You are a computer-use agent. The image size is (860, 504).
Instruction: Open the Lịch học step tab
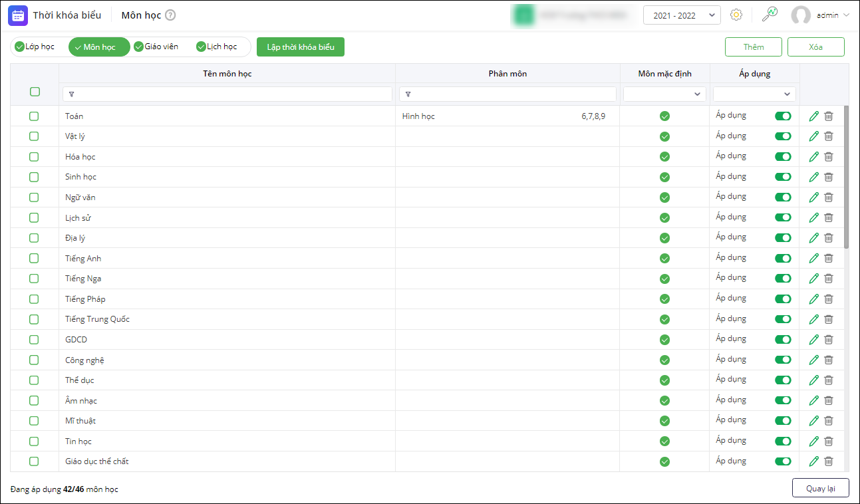pos(217,47)
